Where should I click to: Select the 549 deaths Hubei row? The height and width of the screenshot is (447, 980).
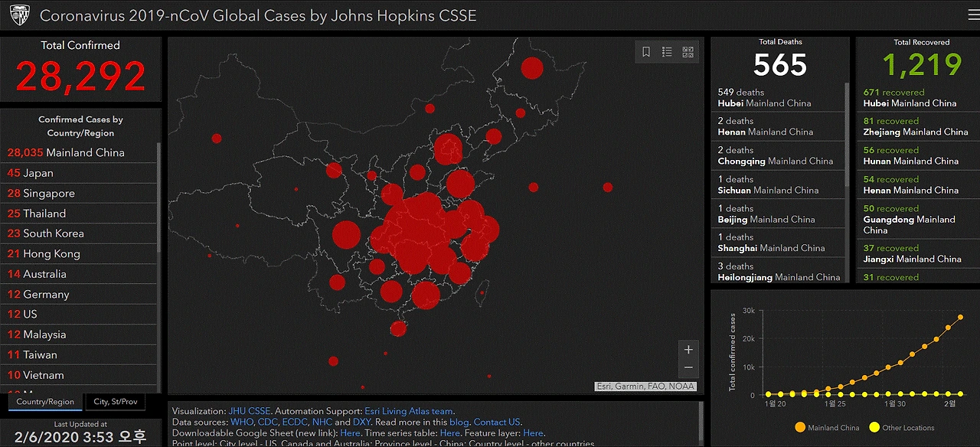coord(777,97)
